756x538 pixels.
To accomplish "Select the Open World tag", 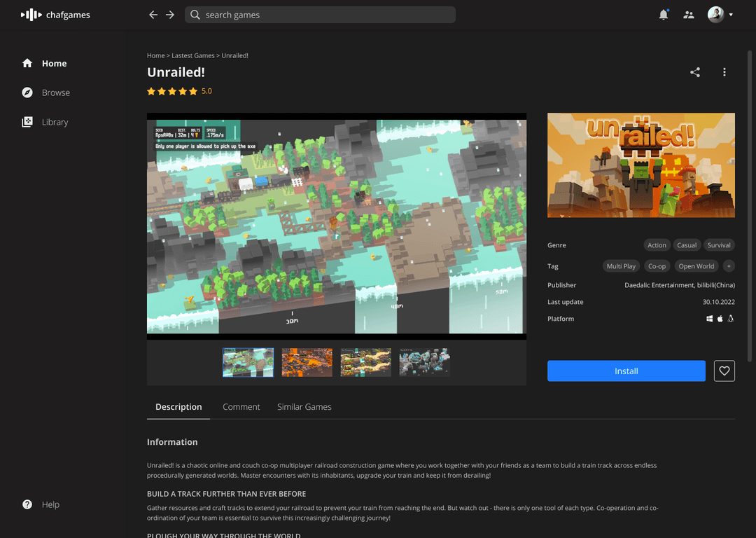I will (x=696, y=266).
